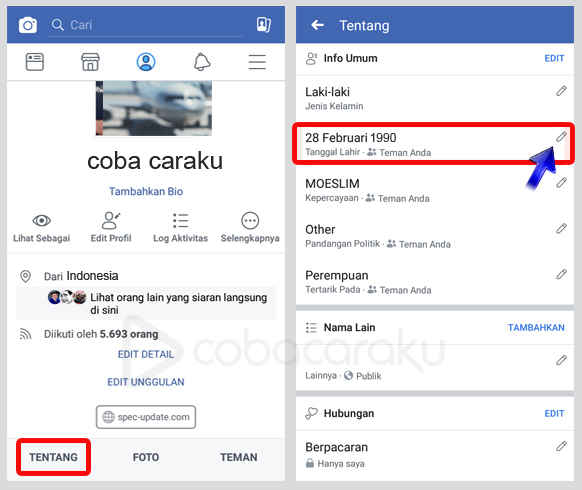This screenshot has height=490, width=582.
Task: Open the hamburger menu icon
Action: click(x=257, y=62)
